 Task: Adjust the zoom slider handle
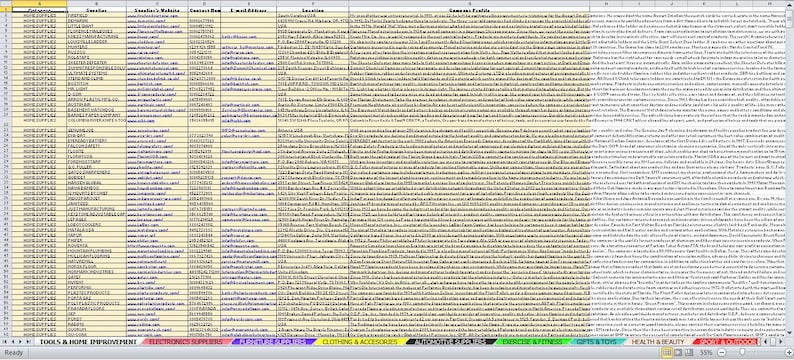coord(742,352)
